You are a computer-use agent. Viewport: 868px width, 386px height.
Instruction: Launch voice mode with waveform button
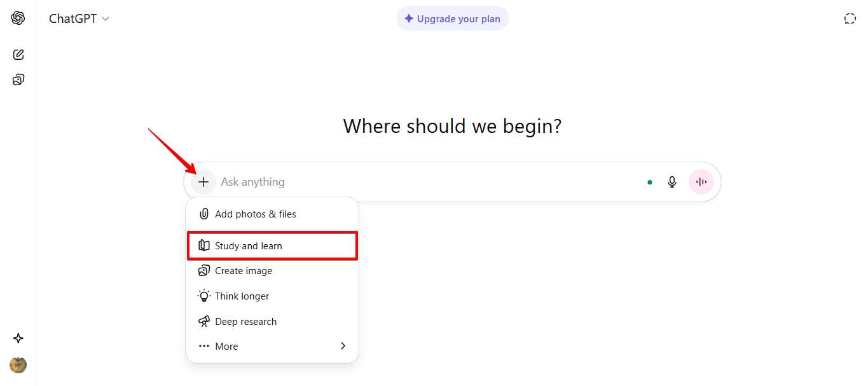[x=701, y=182]
